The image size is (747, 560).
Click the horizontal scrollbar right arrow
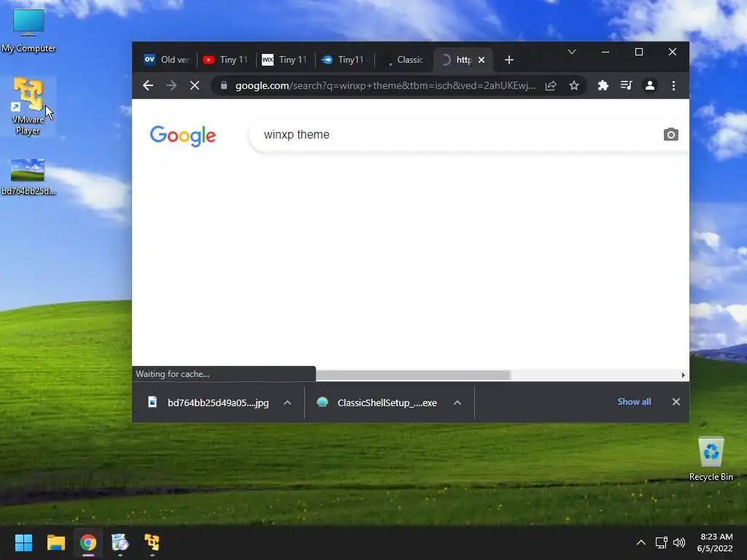(x=683, y=376)
